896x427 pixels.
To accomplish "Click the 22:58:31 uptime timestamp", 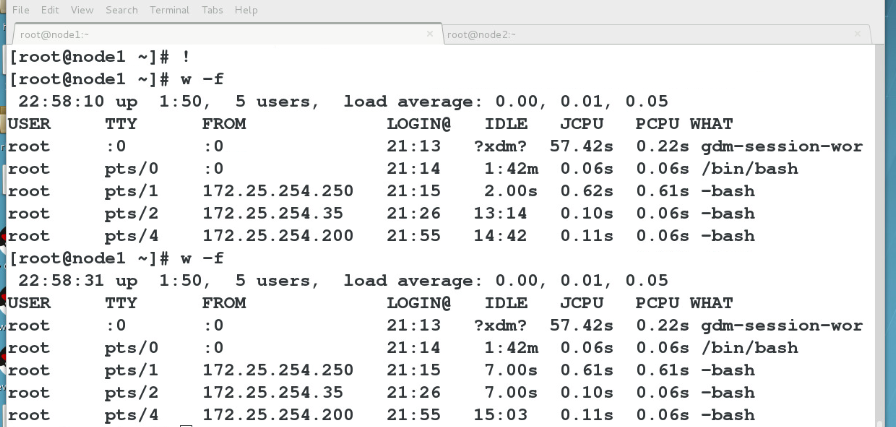I will click(x=61, y=281).
